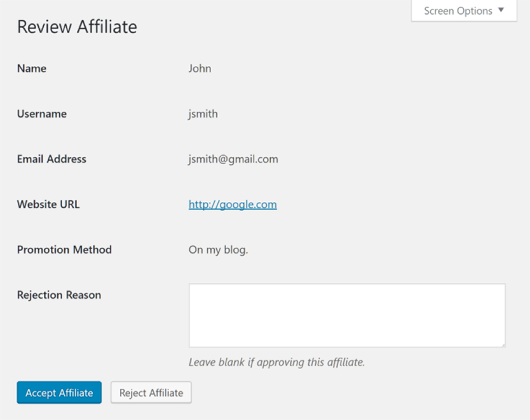Open the http://google.com website link

(233, 205)
